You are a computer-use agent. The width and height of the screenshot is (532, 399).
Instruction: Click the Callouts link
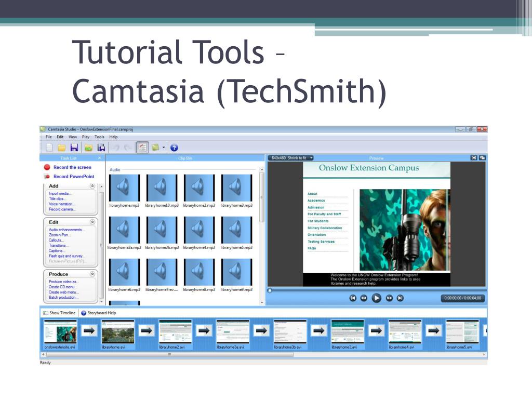click(x=56, y=240)
